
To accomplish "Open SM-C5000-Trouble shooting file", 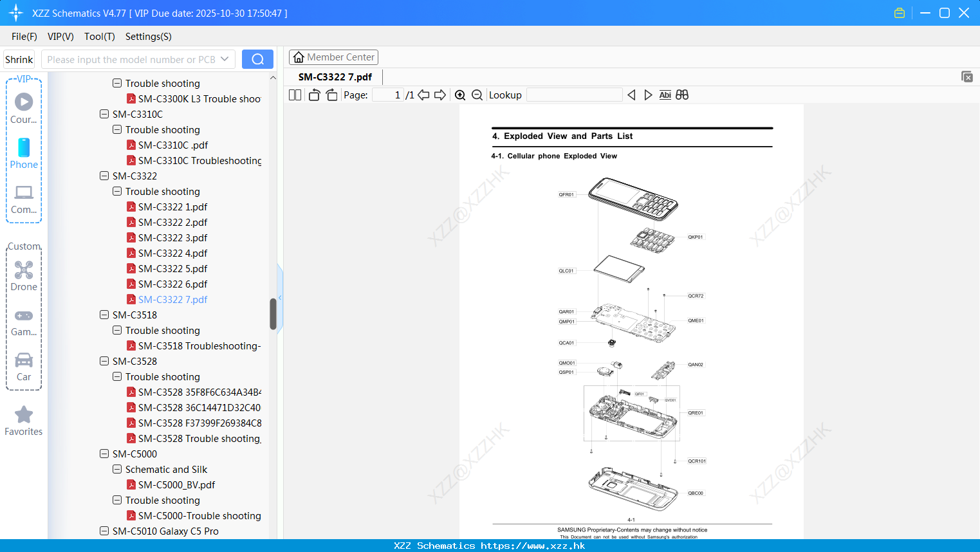I will (194, 516).
